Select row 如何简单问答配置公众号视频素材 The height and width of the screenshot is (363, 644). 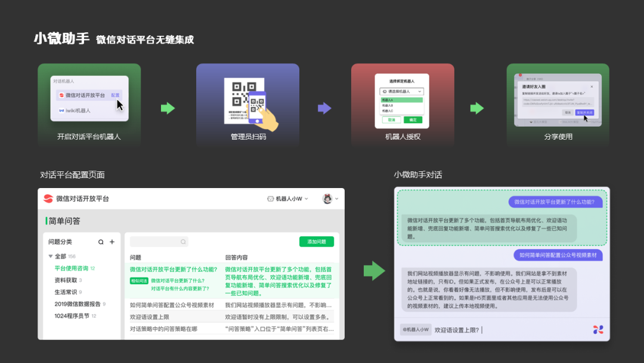(x=232, y=305)
